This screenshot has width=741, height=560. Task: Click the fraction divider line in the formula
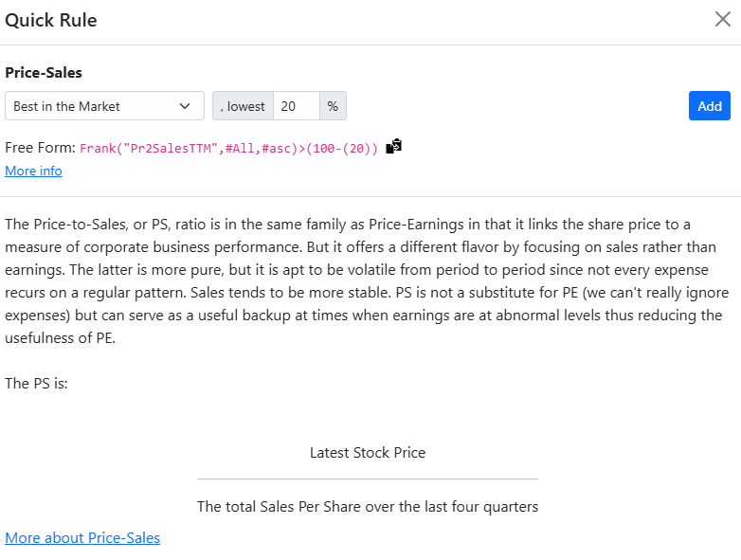pos(368,479)
